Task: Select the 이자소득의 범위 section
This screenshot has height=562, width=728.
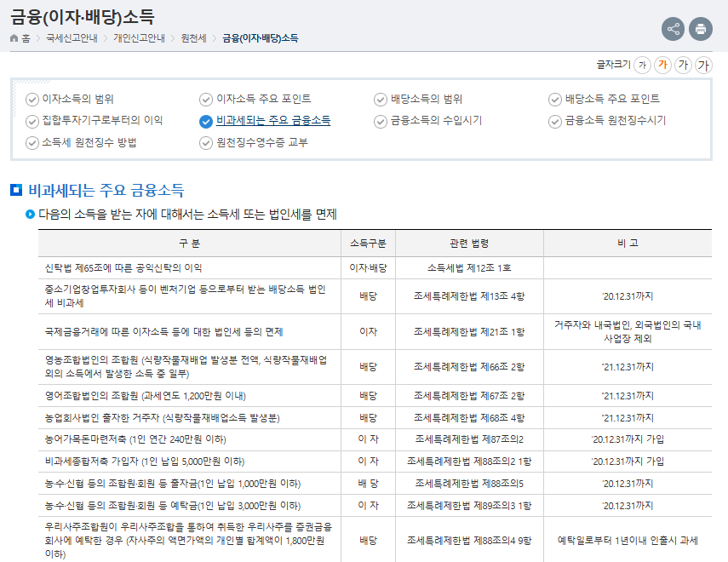Action: 77,99
